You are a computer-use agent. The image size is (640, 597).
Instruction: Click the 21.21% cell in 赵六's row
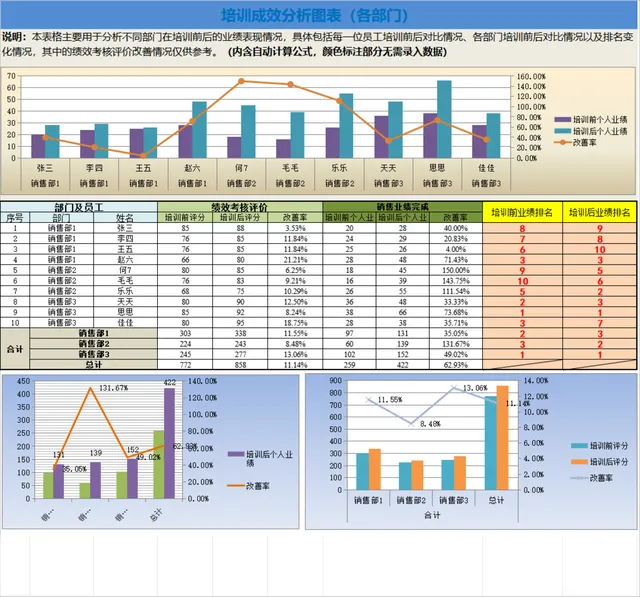(x=295, y=260)
